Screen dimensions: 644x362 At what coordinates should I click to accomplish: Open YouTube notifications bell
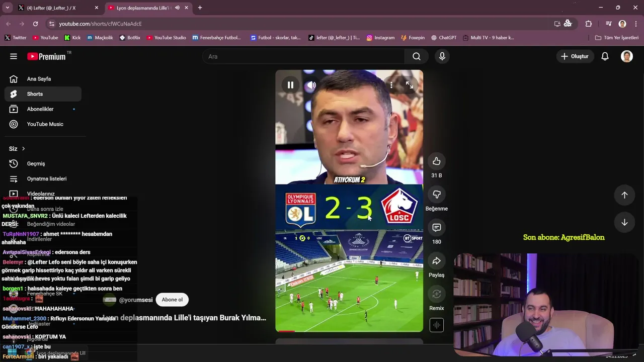[605, 56]
